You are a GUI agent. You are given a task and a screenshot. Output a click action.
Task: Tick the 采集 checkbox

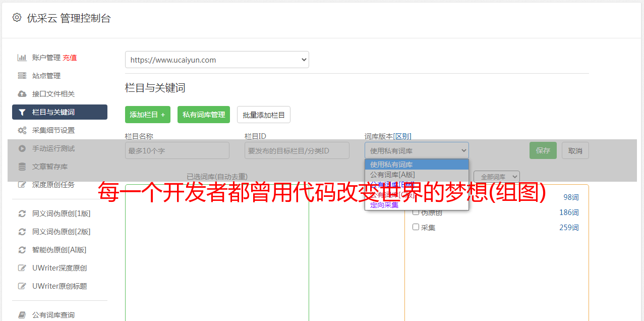point(416,227)
